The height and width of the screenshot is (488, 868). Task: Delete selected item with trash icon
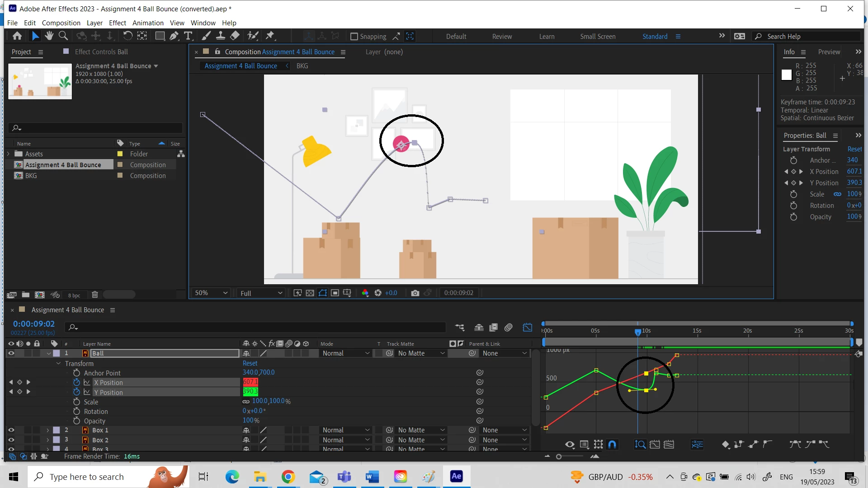click(x=94, y=295)
